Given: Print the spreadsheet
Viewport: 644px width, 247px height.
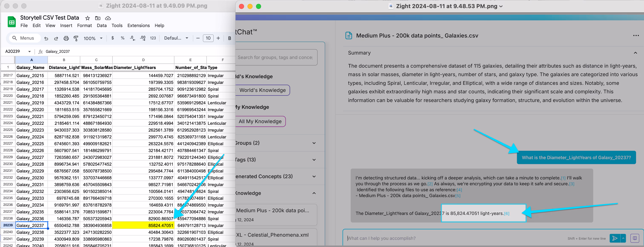Looking at the screenshot, I should pyautogui.click(x=66, y=38).
